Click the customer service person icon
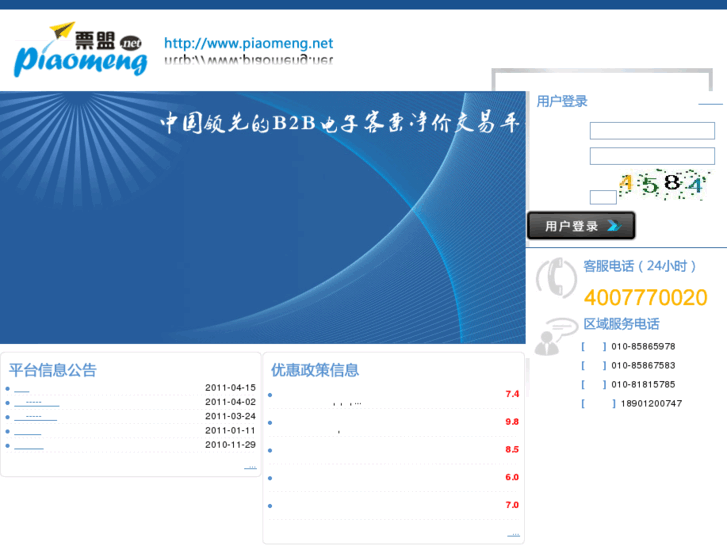Screen dimensions: 727x545 555,336
